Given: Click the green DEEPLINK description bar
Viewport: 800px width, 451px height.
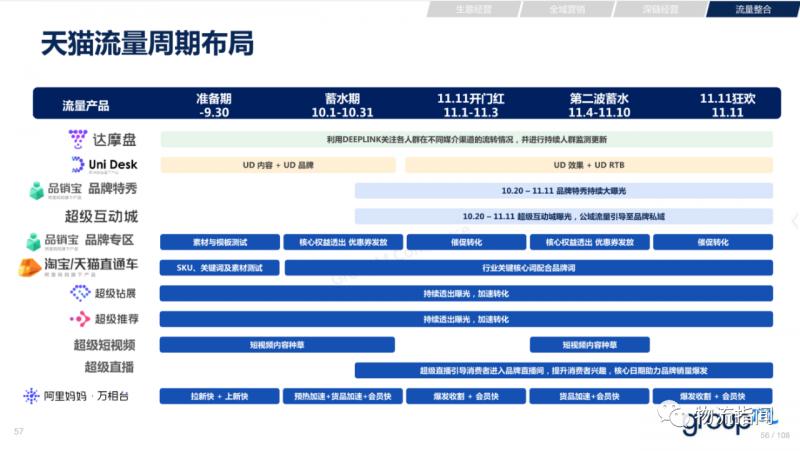Looking at the screenshot, I should coord(466,139).
